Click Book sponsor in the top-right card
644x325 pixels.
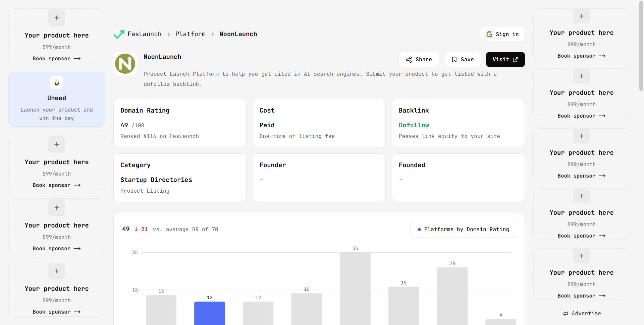(x=582, y=56)
